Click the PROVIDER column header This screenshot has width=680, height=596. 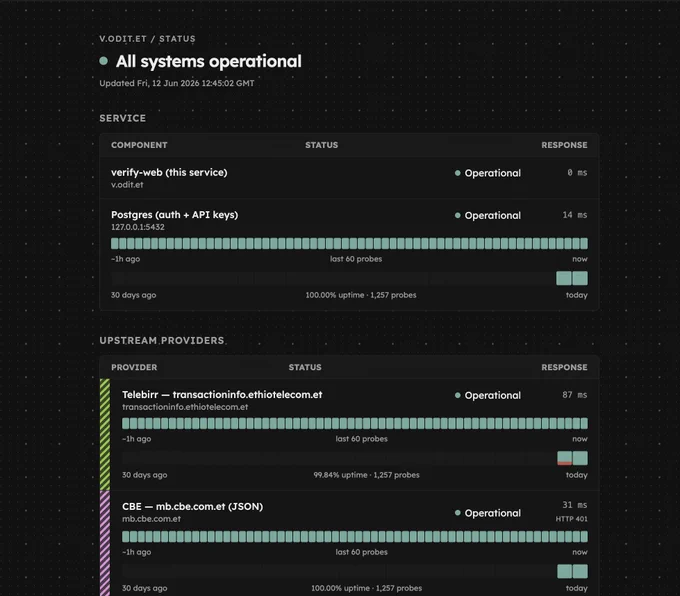point(134,367)
